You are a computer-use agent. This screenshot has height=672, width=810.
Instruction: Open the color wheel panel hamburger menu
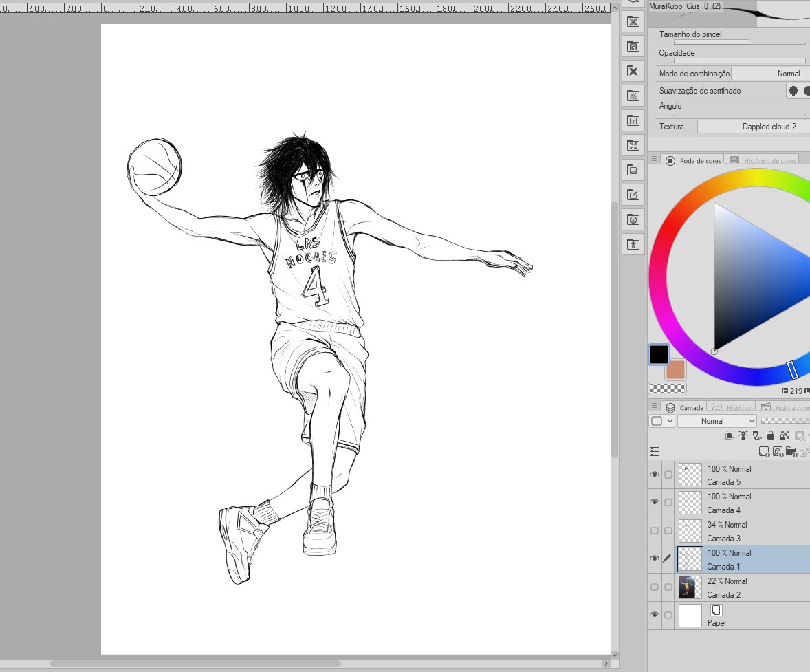click(x=655, y=160)
